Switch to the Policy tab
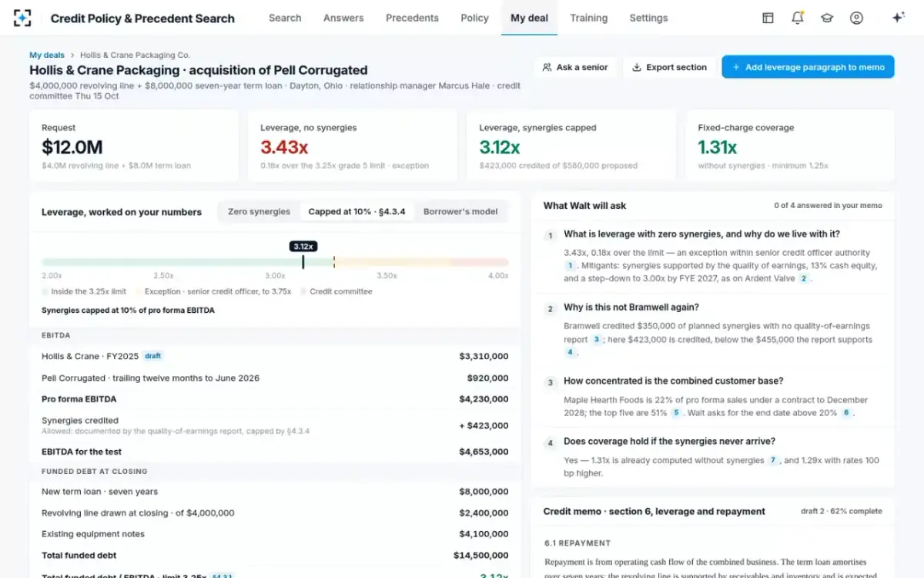This screenshot has height=578, width=924. pos(474,18)
